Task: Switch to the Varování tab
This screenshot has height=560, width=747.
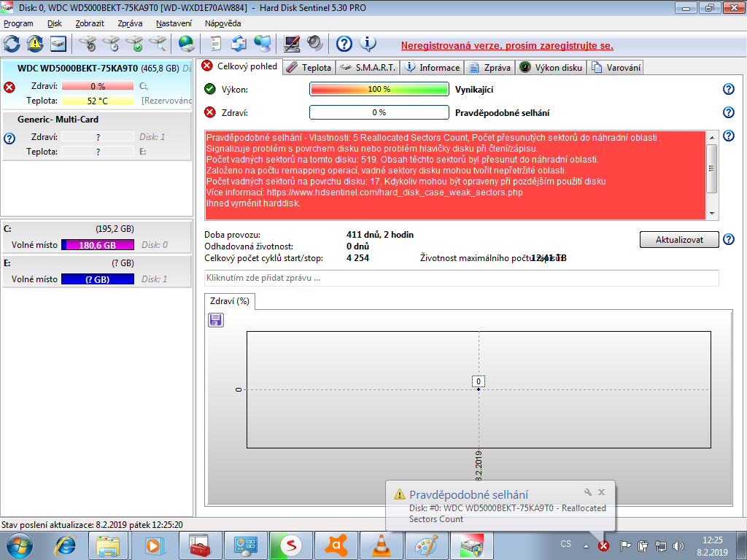Action: point(616,68)
